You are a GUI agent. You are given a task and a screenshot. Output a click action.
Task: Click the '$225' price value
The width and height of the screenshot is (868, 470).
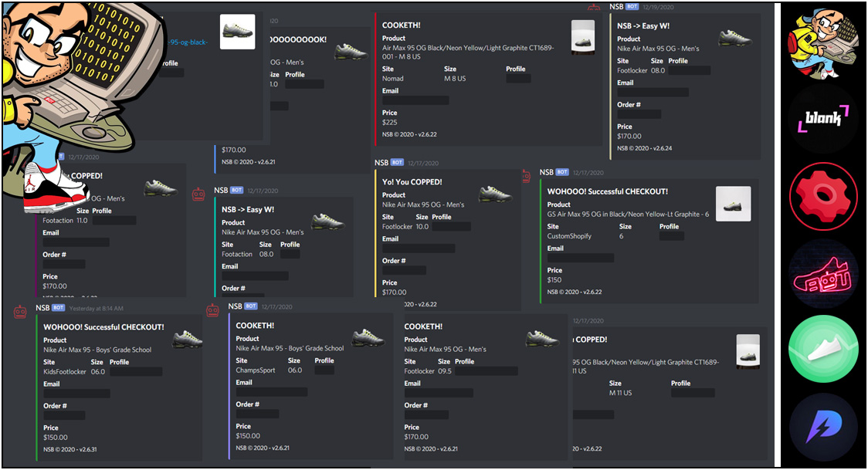point(390,122)
